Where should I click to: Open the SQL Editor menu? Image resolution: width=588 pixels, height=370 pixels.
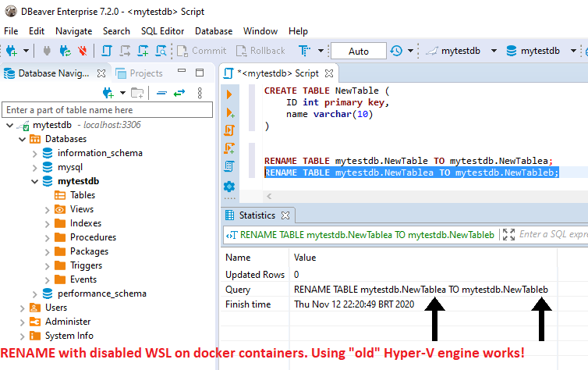click(163, 31)
